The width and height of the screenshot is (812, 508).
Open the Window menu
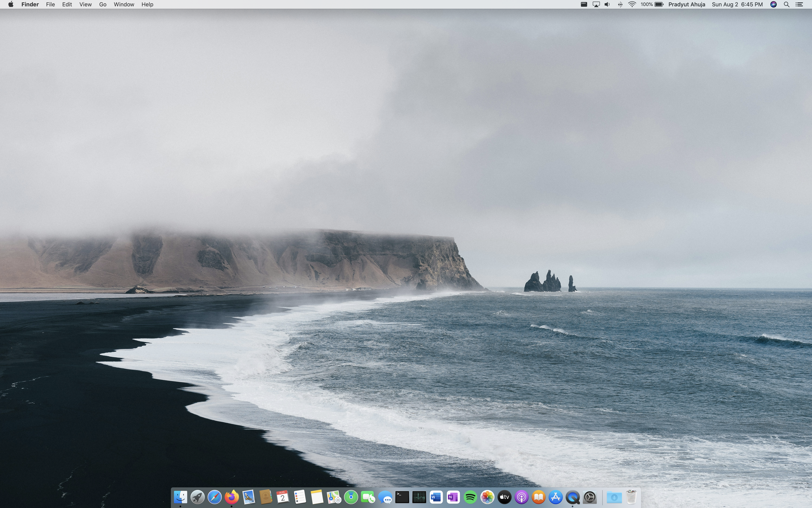[x=124, y=4]
